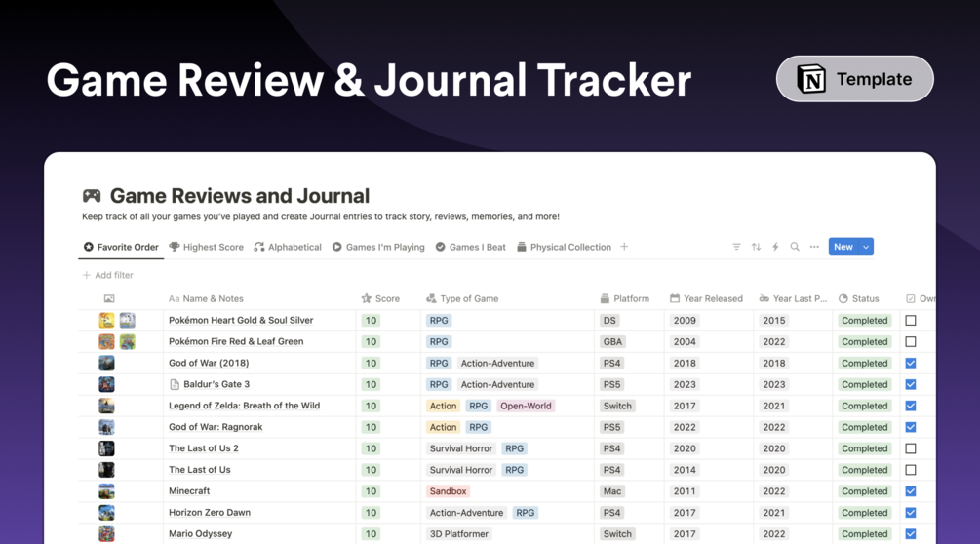Viewport: 980px width, 544px height.
Task: Uncheck Owned box for Horizon Zero Dawn
Action: coord(911,513)
